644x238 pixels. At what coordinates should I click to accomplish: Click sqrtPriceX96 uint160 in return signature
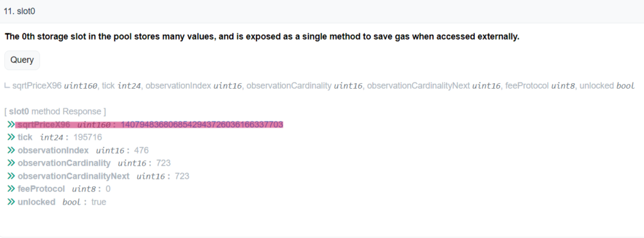click(55, 86)
